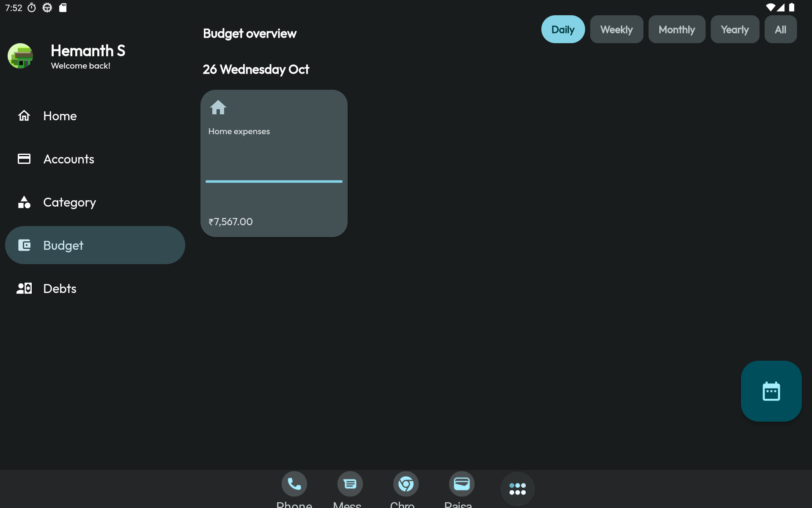Open the Home expenses budget card
This screenshot has width=812, height=508.
tap(274, 157)
